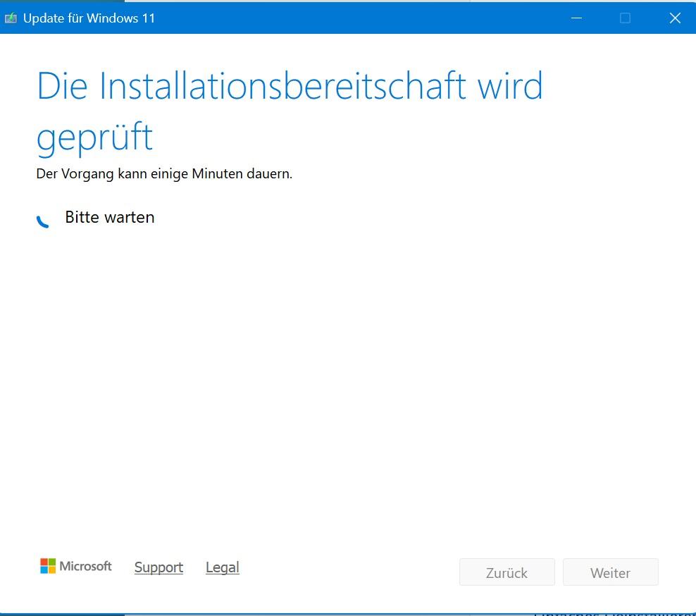Close the Update für Windows 11 window
The image size is (696, 616).
675,18
